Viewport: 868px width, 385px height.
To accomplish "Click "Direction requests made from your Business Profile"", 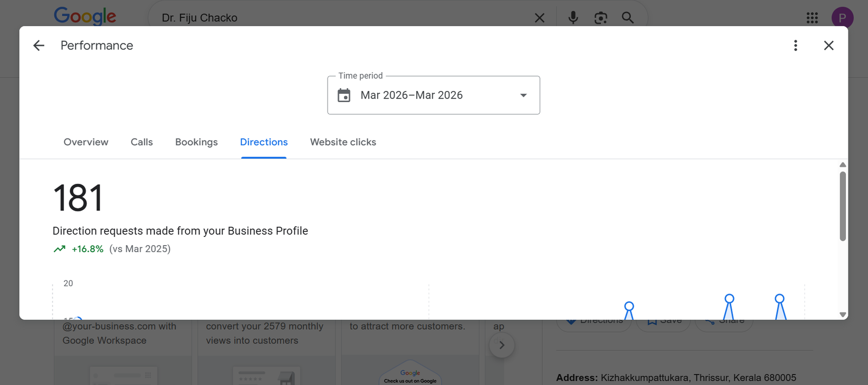I will coord(180,231).
